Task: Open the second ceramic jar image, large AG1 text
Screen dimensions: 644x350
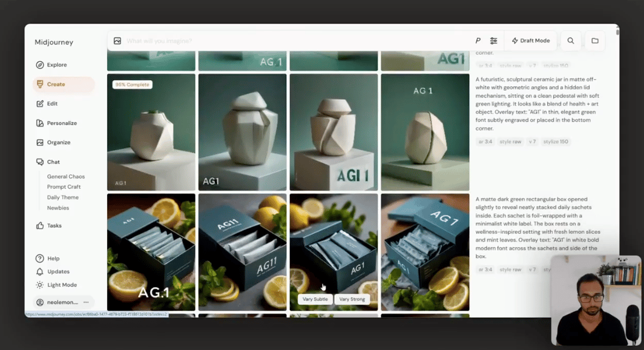Action: (x=242, y=132)
